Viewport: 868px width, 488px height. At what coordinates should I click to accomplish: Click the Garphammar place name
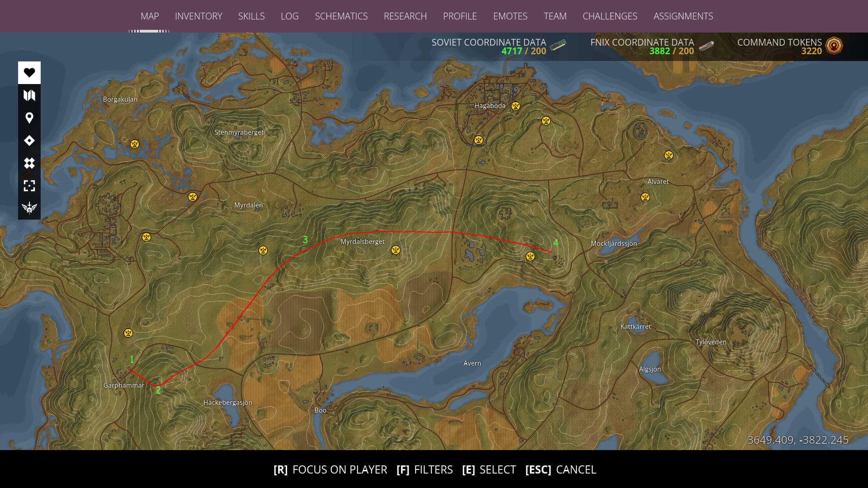coord(123,385)
